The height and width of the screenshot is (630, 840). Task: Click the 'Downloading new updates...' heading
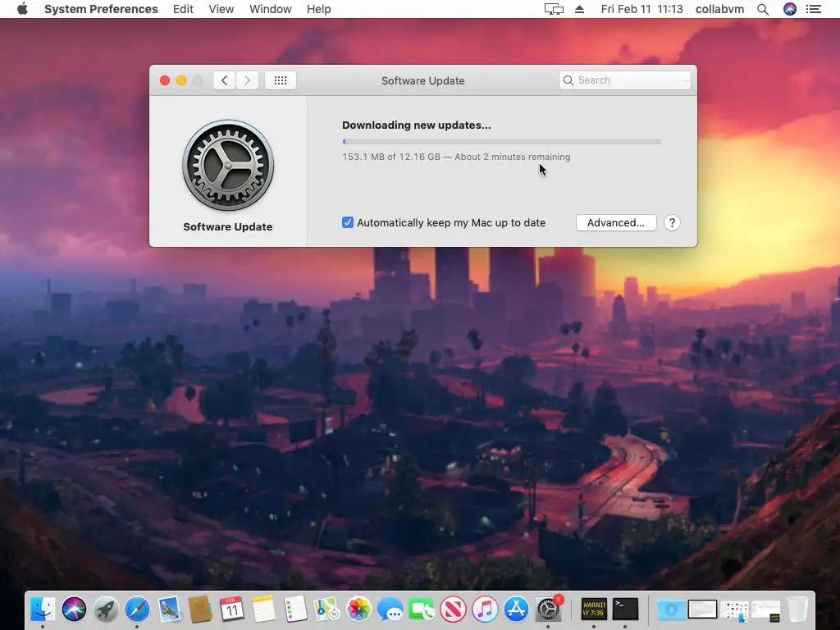[416, 125]
